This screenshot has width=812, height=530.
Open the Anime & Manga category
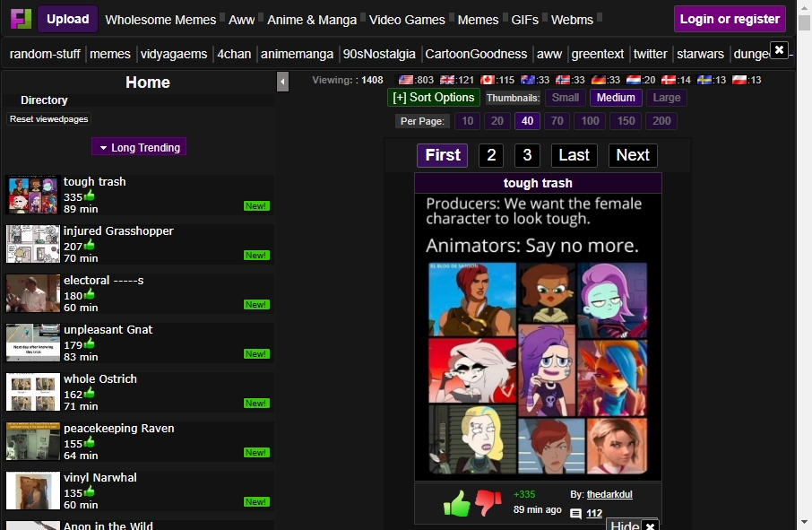coord(312,20)
